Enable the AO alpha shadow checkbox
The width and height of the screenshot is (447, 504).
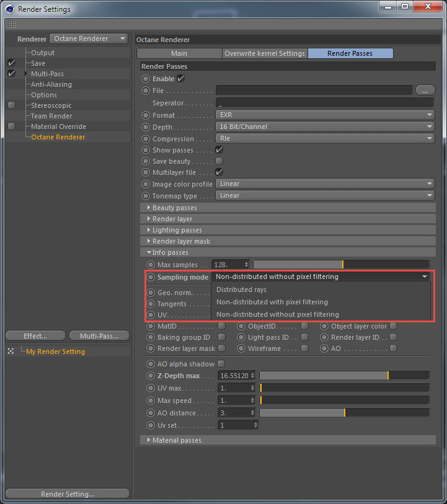click(x=221, y=363)
